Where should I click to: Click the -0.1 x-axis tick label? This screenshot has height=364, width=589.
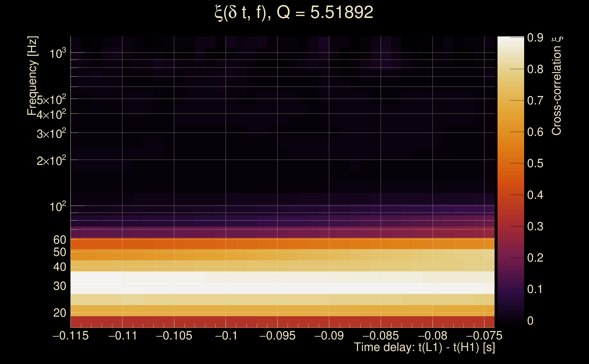click(x=226, y=336)
